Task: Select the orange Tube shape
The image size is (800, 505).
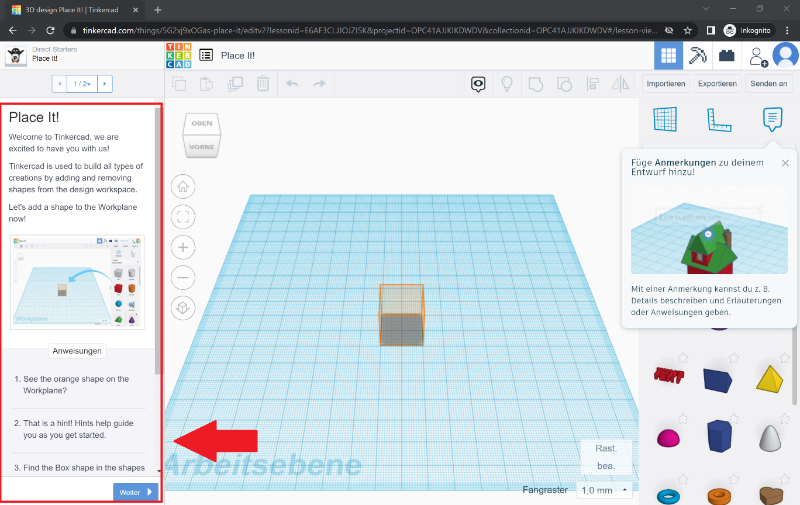Action: click(719, 496)
